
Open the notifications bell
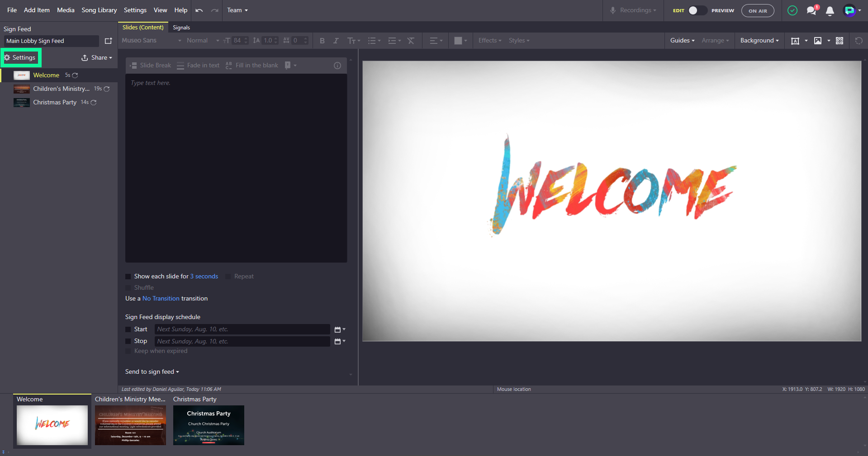point(830,11)
